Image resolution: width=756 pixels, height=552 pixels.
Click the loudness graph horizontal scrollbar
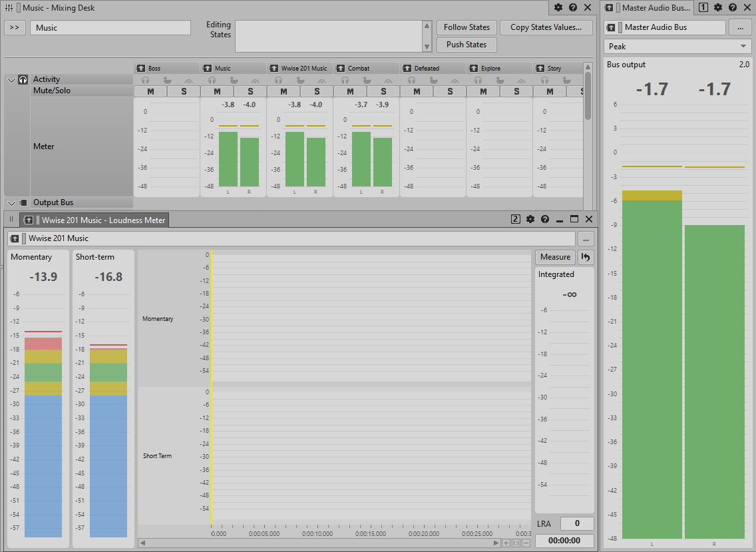[x=319, y=543]
